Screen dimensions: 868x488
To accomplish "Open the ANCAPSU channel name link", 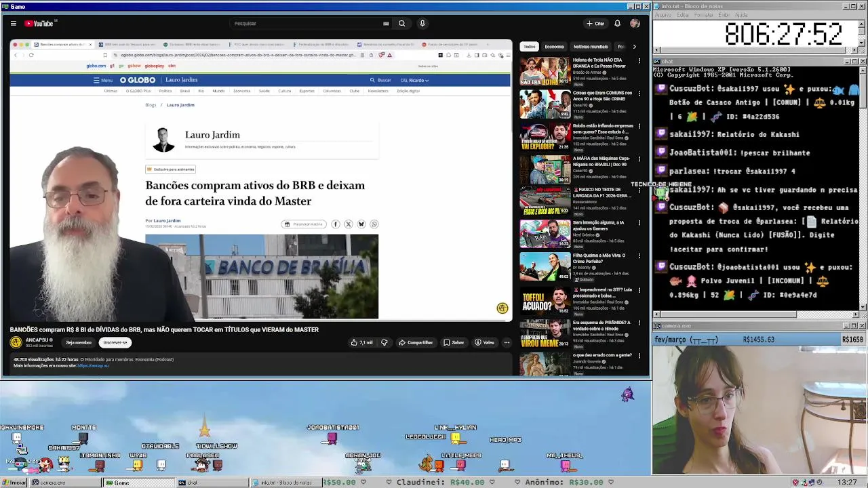I will tap(37, 340).
